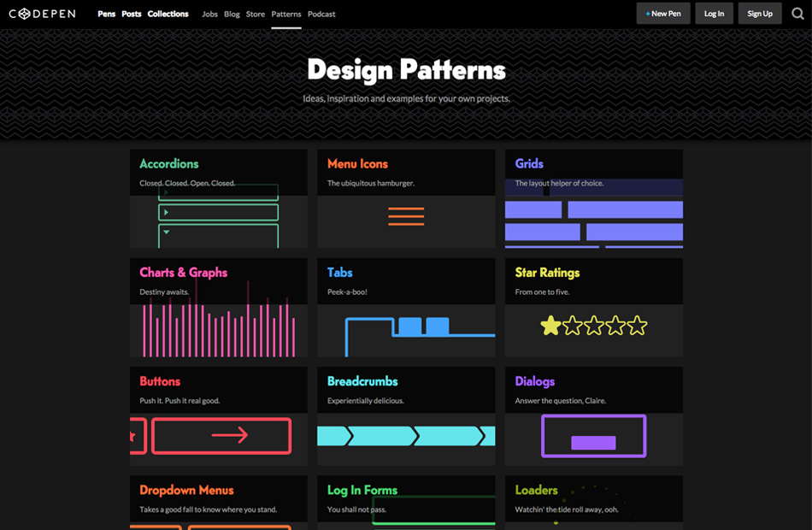
Task: Open the Accordions pattern title
Action: 169,164
